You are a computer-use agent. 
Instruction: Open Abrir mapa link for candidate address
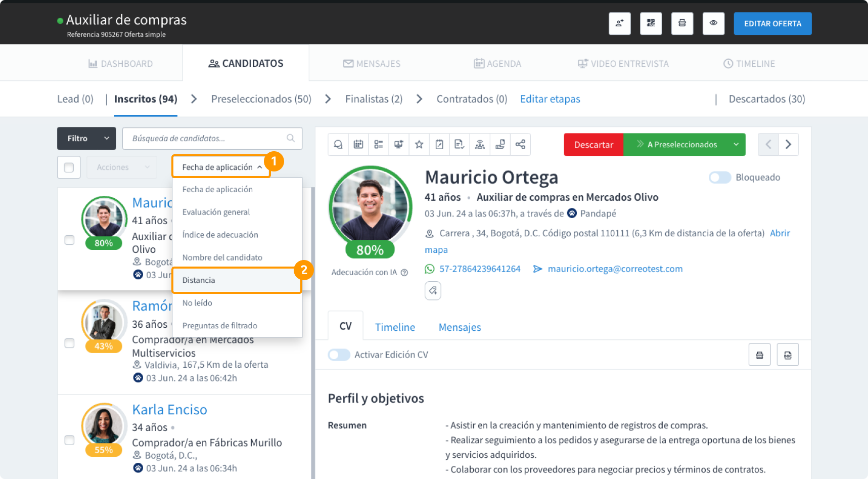(780, 233)
